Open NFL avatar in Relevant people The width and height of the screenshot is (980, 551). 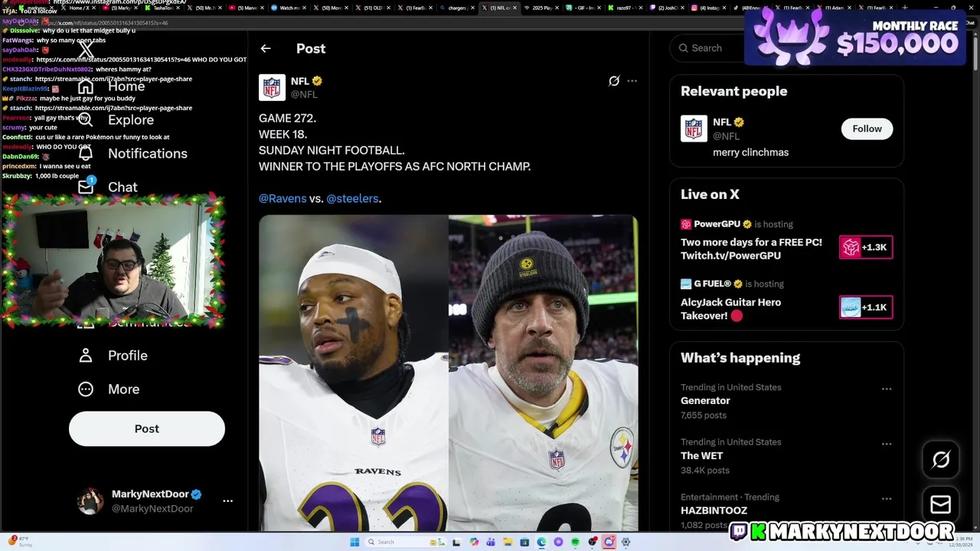click(694, 129)
